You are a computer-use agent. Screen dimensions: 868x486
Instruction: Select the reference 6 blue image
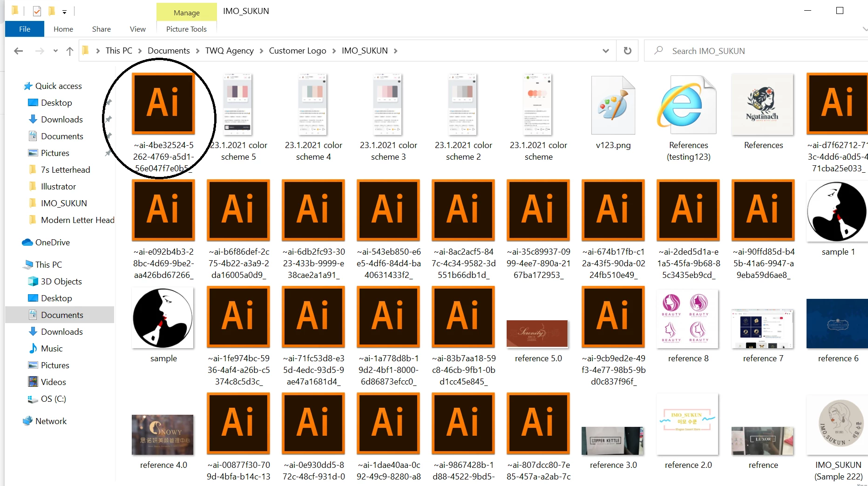tap(837, 324)
